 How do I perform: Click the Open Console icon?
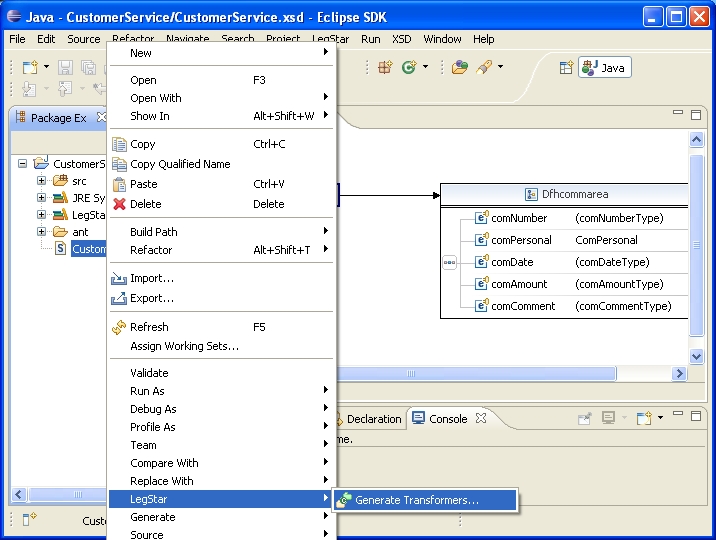pyautogui.click(x=644, y=418)
